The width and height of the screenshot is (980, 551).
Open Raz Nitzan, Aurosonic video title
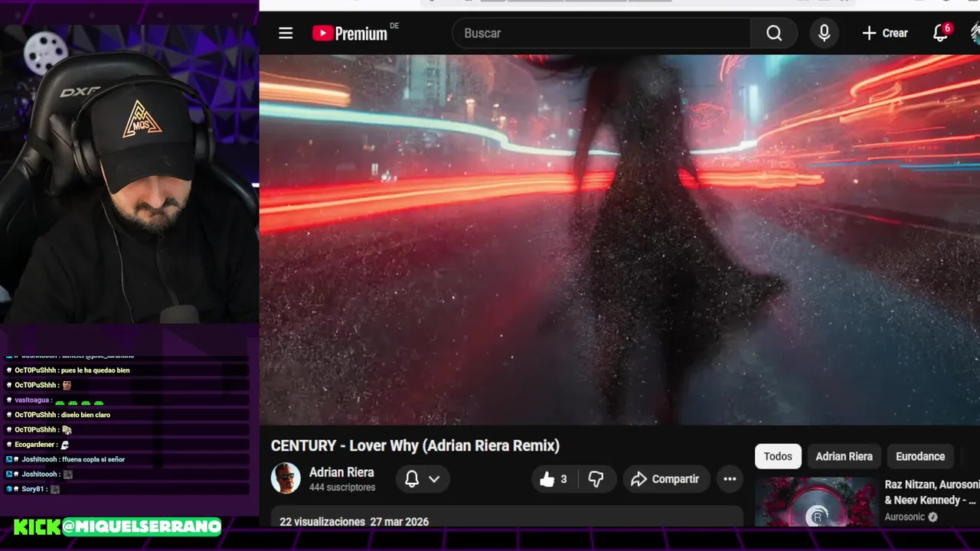tap(932, 492)
